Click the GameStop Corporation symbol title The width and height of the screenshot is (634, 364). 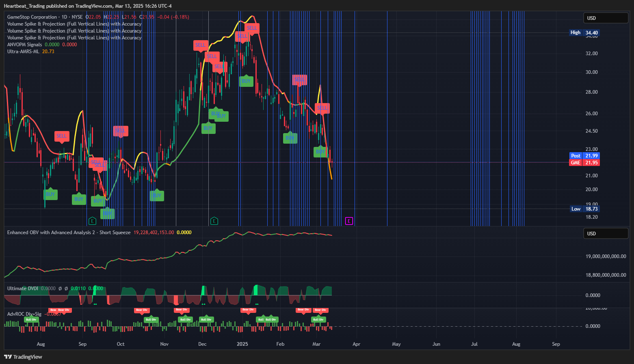32,17
